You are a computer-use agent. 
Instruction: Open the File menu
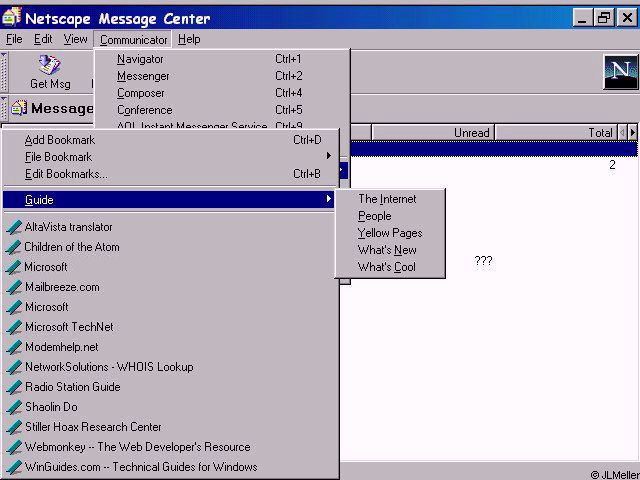click(14, 39)
